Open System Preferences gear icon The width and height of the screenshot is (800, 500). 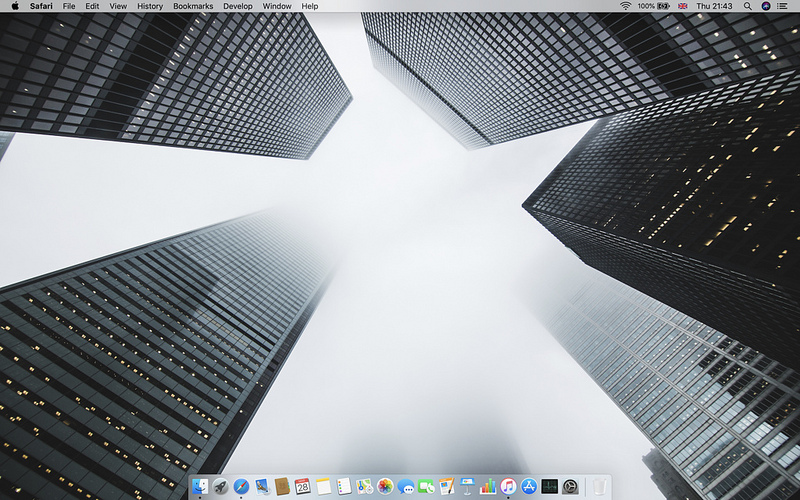tap(570, 486)
